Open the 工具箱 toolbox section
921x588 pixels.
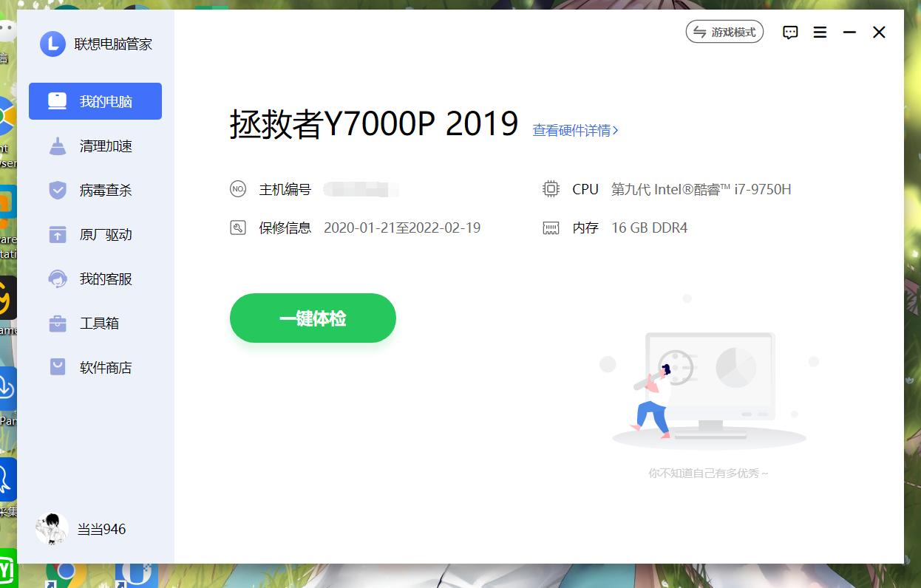coord(95,323)
